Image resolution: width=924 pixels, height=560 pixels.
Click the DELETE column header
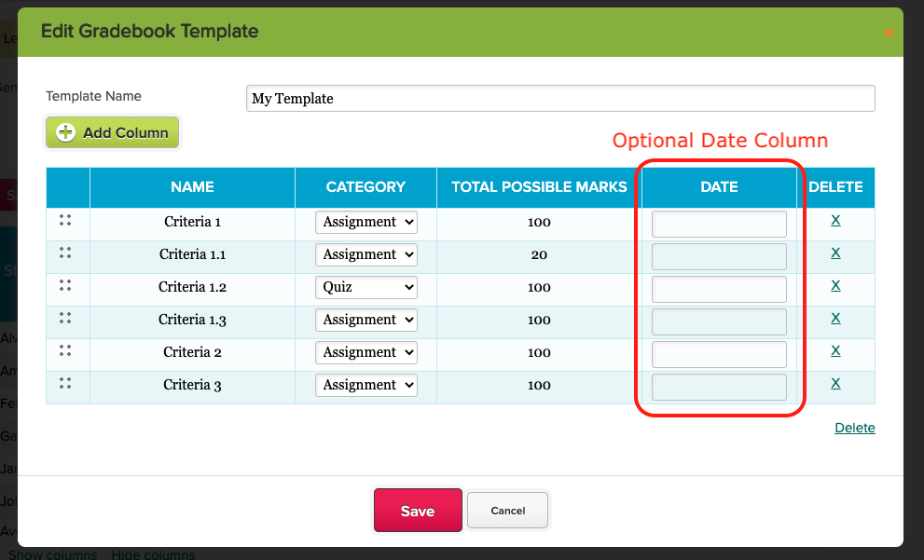835,187
